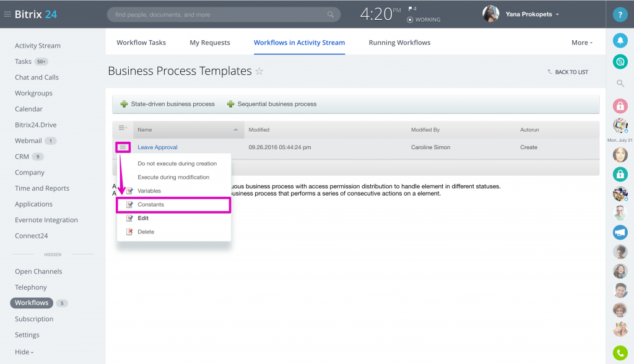The width and height of the screenshot is (634, 364).
Task: Click the Variables edit icon in context menu
Action: (129, 191)
